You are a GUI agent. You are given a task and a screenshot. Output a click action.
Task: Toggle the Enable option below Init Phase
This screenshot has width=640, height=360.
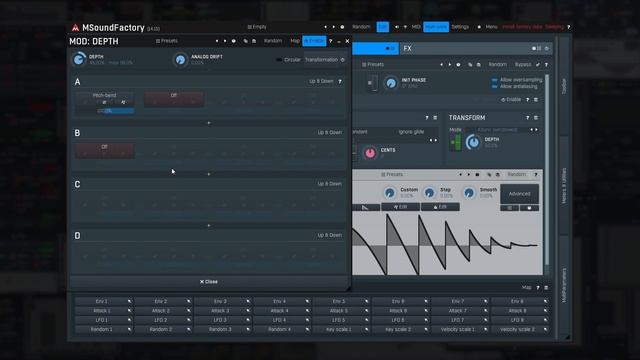pos(511,100)
